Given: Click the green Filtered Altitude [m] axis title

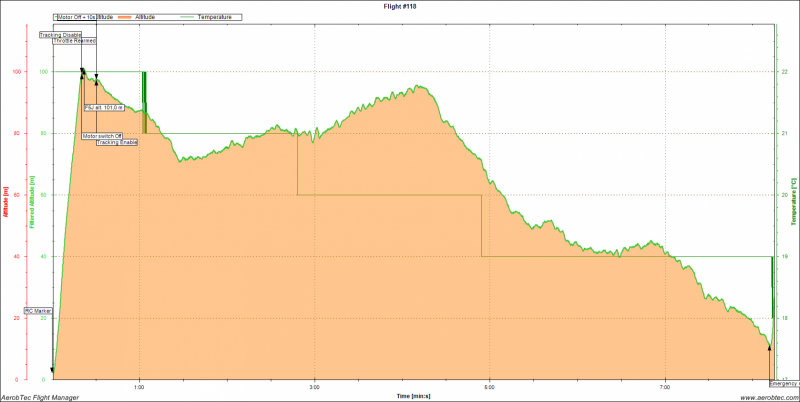Looking at the screenshot, I should click(31, 202).
